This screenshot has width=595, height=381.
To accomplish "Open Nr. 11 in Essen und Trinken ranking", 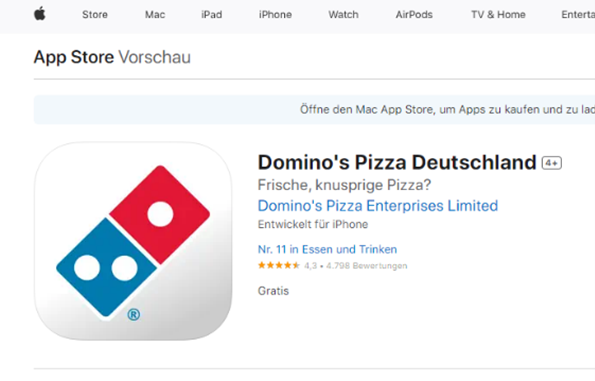I will [327, 249].
